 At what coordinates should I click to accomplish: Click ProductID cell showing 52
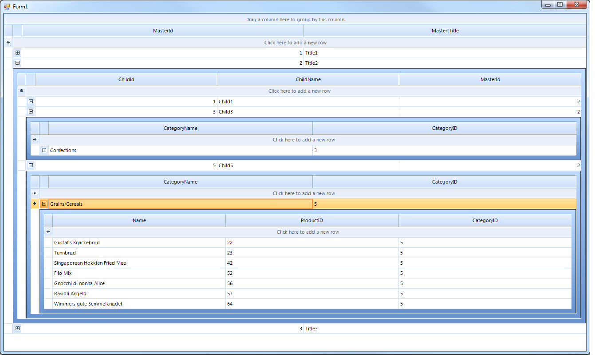[312, 273]
